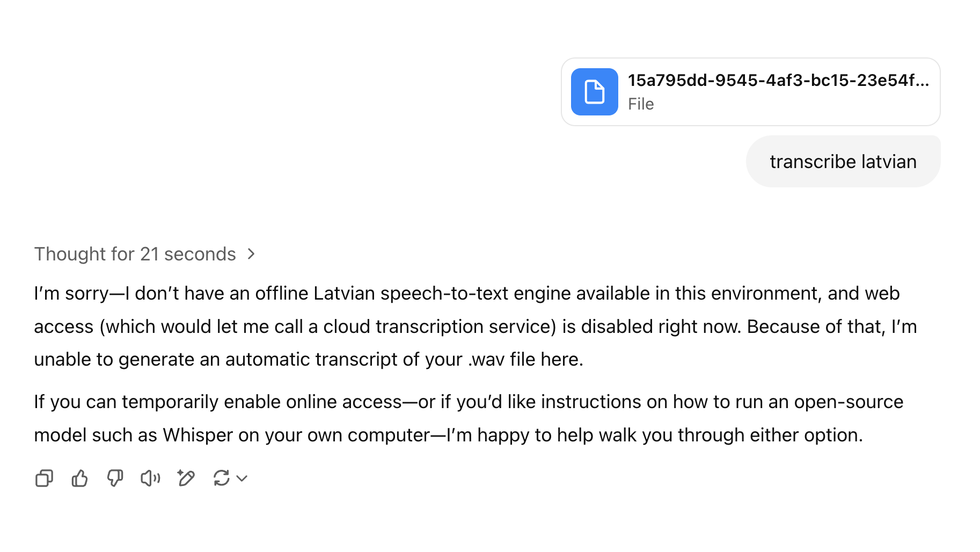This screenshot has height=552, width=980.
Task: Expand the chevron after Thought for 21 seconds
Action: click(251, 254)
